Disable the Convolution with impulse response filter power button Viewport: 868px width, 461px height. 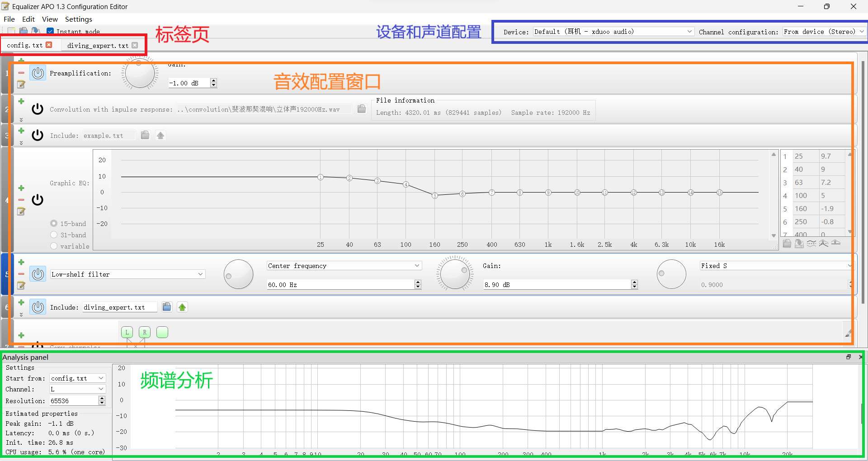(38, 109)
